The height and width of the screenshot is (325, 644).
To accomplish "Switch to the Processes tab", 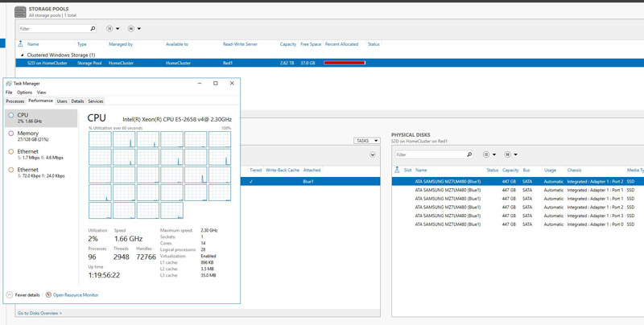I will [15, 101].
